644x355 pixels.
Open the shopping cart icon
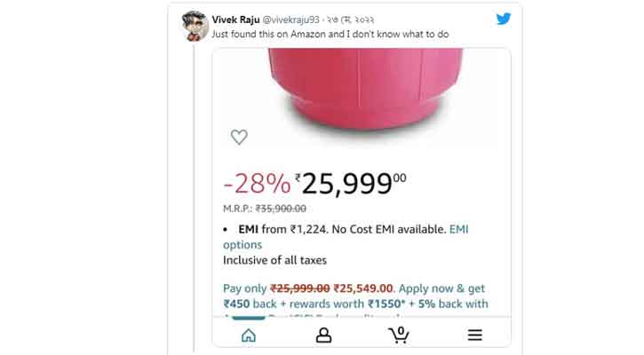tap(399, 335)
